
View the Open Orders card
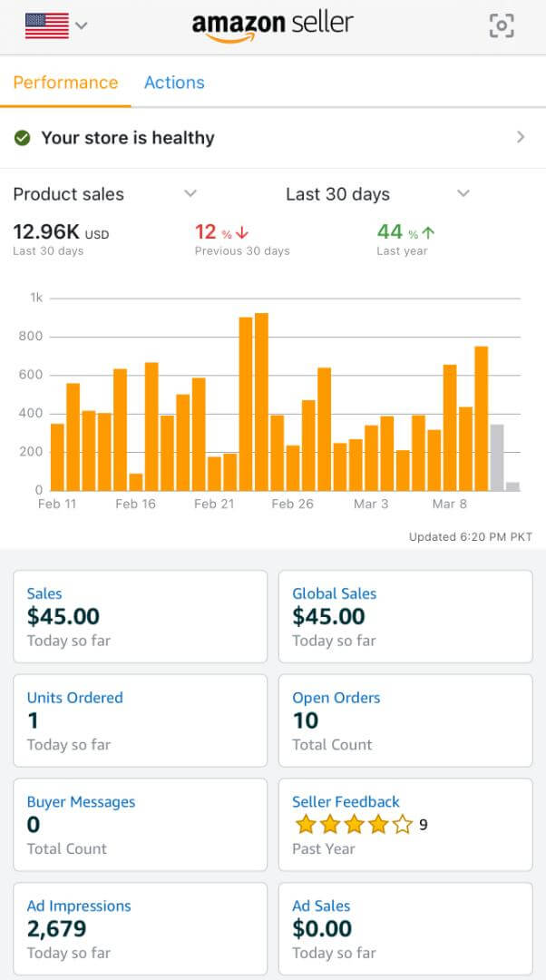(x=405, y=720)
